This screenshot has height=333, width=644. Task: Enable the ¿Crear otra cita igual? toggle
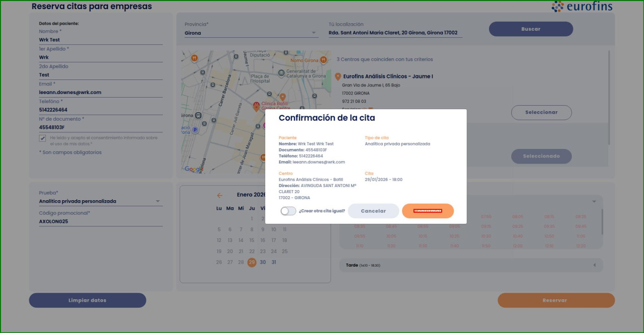pyautogui.click(x=288, y=211)
